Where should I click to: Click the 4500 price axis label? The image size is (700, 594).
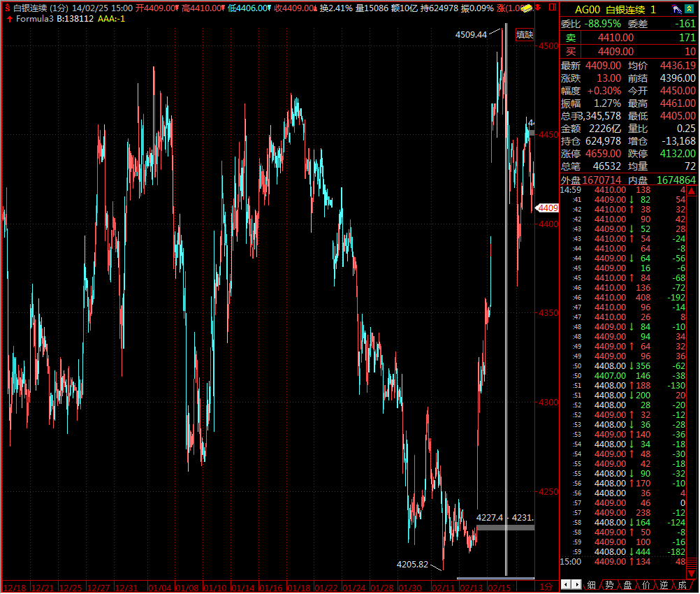click(x=548, y=45)
